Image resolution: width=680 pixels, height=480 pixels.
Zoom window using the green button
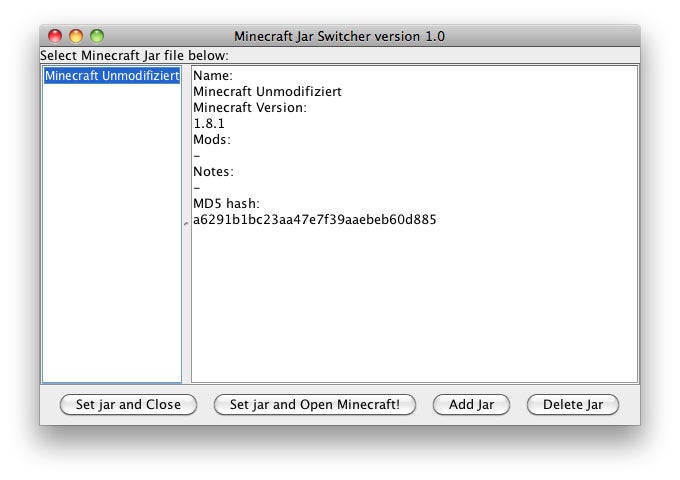point(97,36)
